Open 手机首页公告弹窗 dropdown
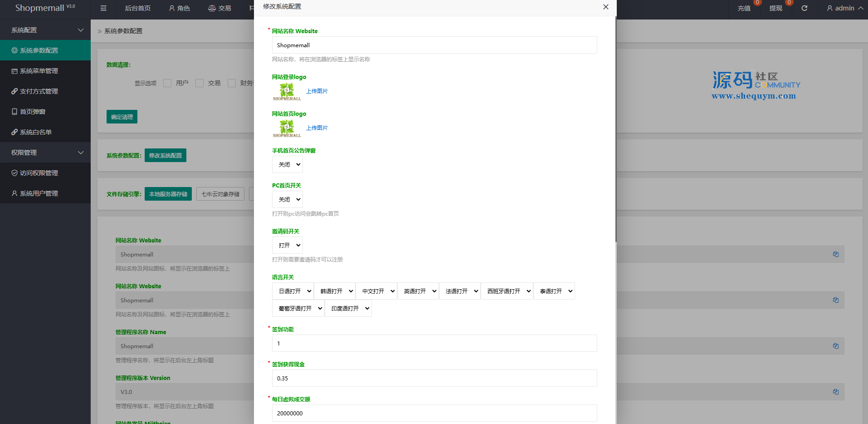 (x=288, y=164)
